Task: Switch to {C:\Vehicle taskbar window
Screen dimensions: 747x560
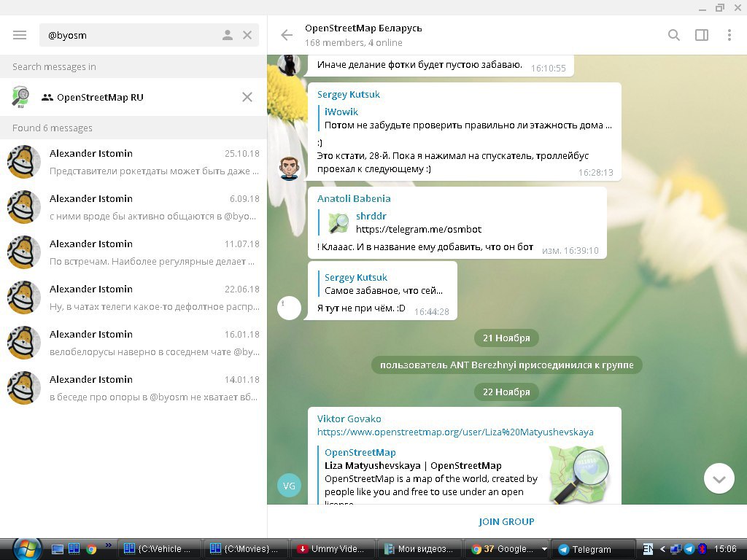Action: (x=159, y=549)
